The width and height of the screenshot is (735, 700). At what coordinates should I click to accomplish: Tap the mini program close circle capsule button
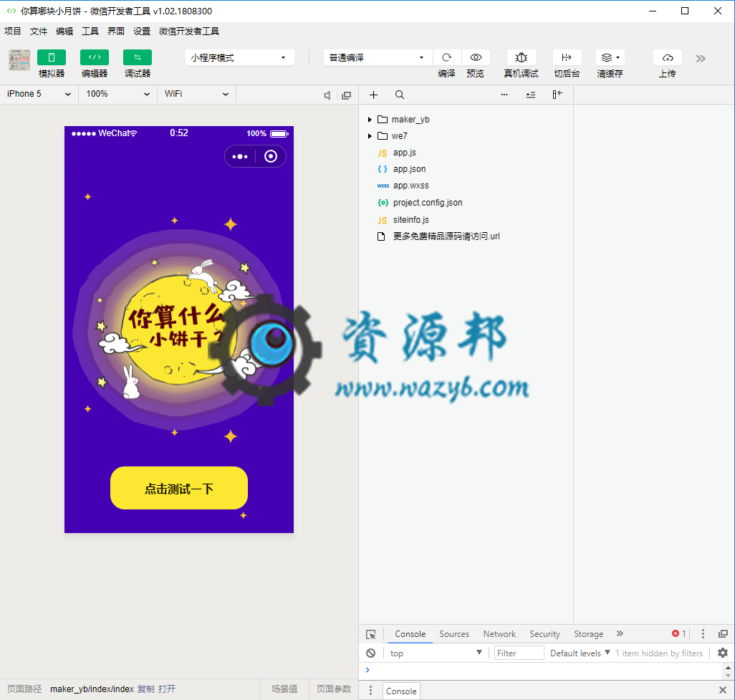[271, 157]
